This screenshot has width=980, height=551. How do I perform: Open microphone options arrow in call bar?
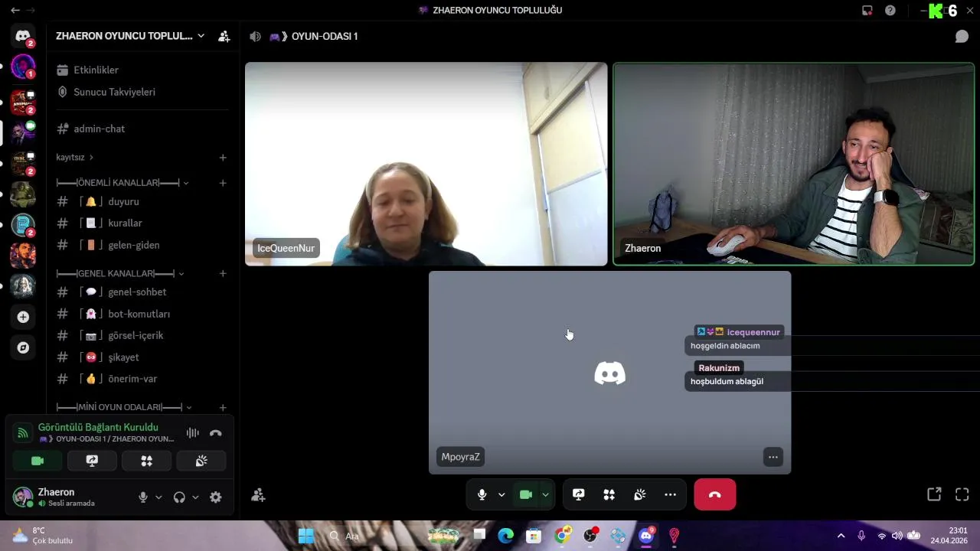tap(501, 494)
